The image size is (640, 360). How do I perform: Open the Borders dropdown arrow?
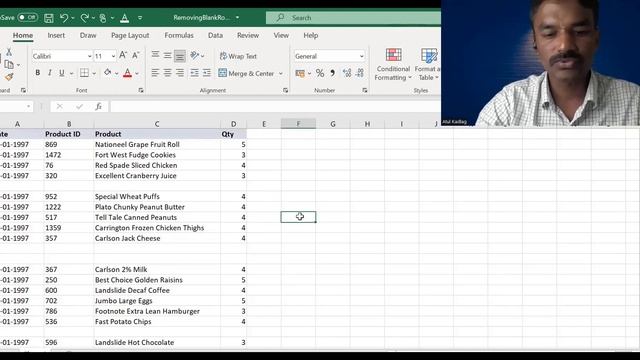click(x=94, y=73)
